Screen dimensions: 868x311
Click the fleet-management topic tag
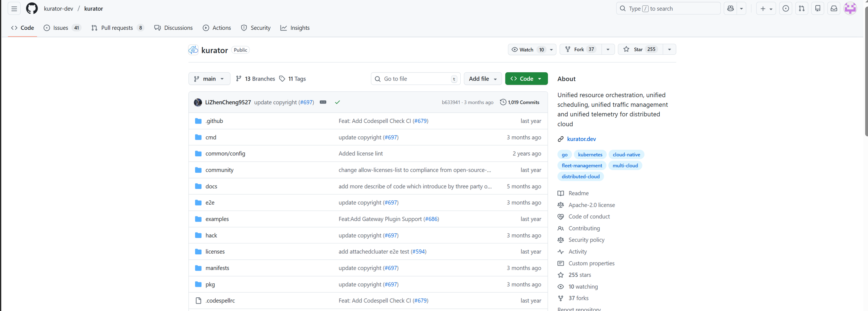coord(582,166)
